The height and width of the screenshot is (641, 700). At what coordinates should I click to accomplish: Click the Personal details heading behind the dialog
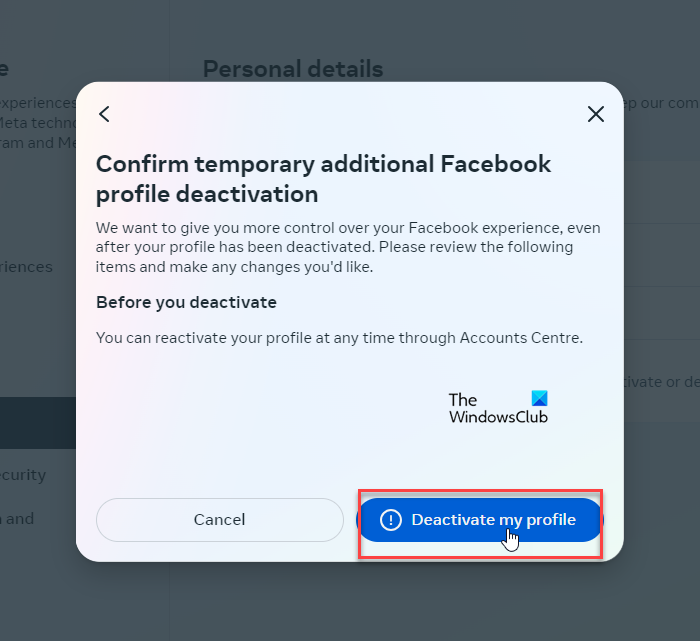293,69
